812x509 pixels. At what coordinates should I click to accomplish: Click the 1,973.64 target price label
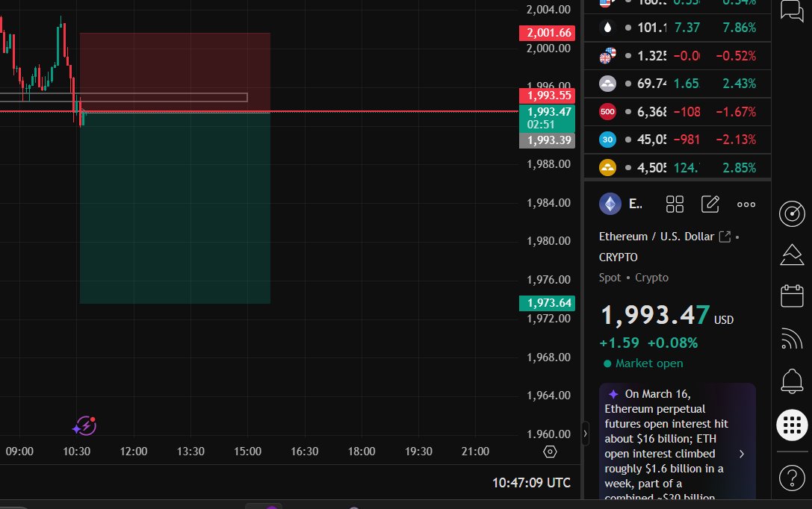tap(548, 302)
